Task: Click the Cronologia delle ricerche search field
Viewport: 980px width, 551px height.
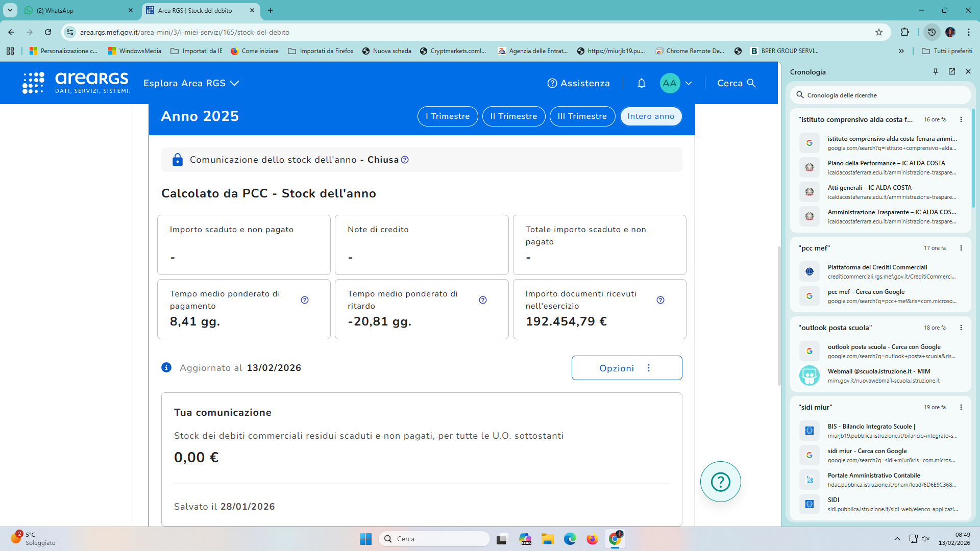Action: click(880, 95)
